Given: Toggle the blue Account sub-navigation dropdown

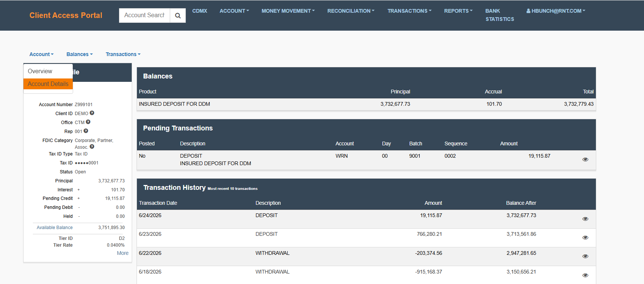Looking at the screenshot, I should click(x=41, y=54).
